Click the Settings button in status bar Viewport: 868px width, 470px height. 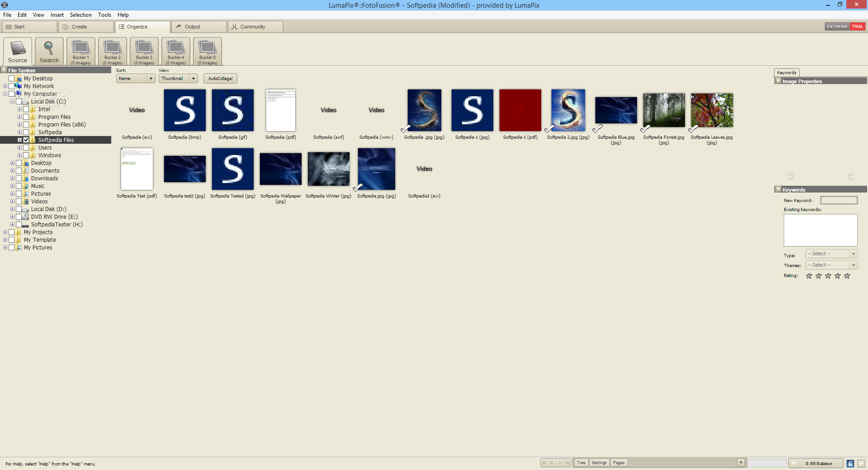599,463
